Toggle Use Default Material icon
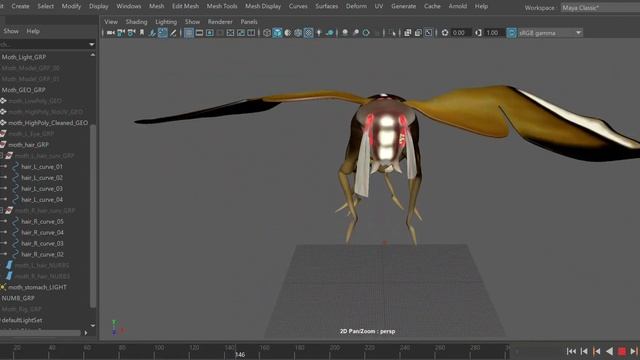 pos(288,33)
